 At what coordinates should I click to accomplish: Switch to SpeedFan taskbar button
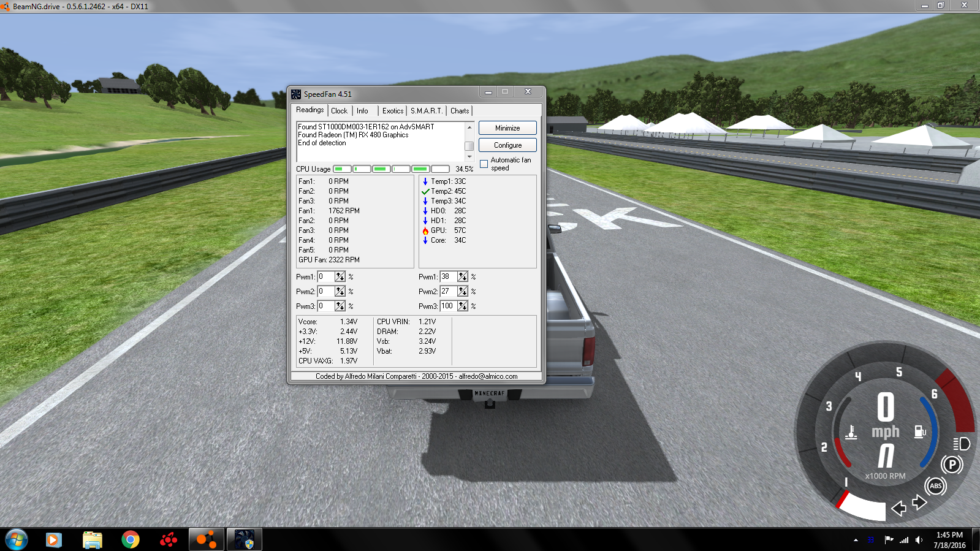[245, 539]
